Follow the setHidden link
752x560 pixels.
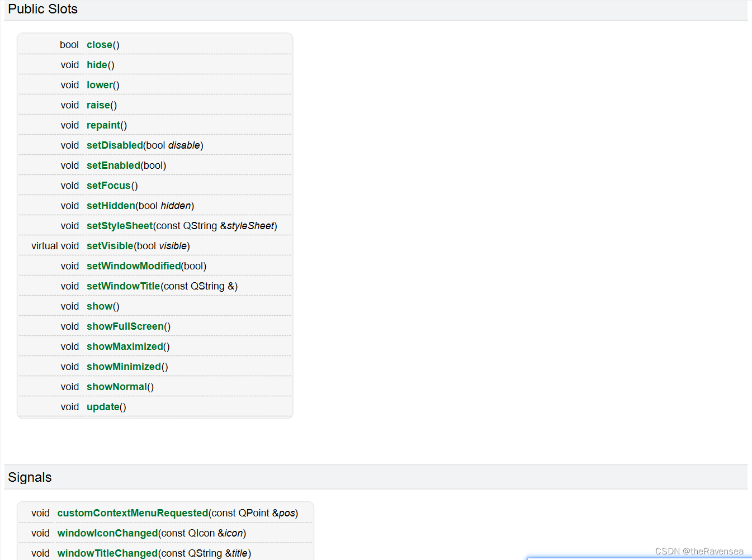click(x=111, y=206)
